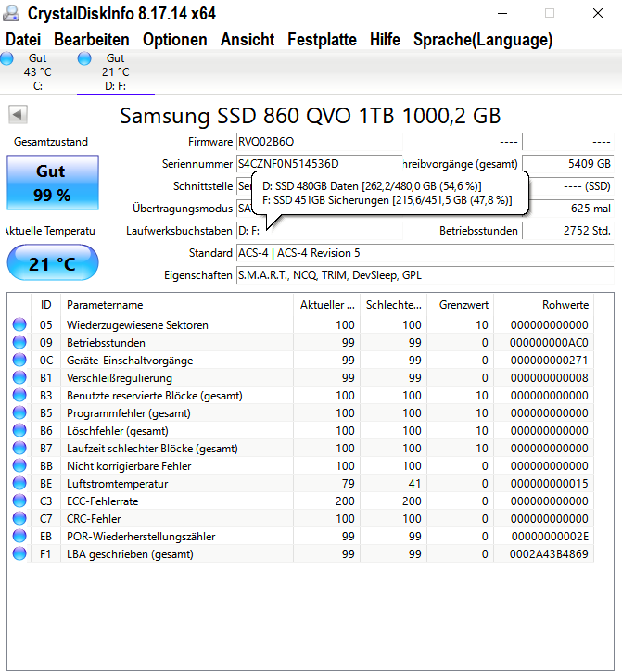Open the Bearbeiten menu
622x672 pixels.
[x=91, y=40]
